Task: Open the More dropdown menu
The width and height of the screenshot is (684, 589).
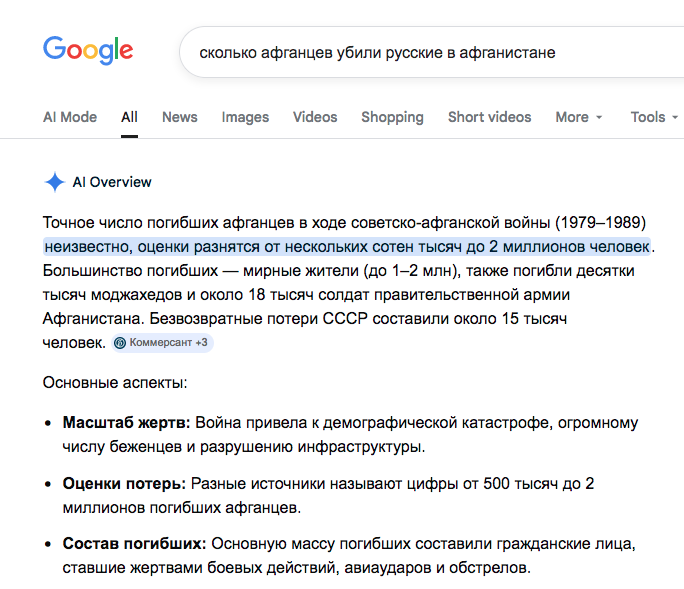Action: [579, 117]
